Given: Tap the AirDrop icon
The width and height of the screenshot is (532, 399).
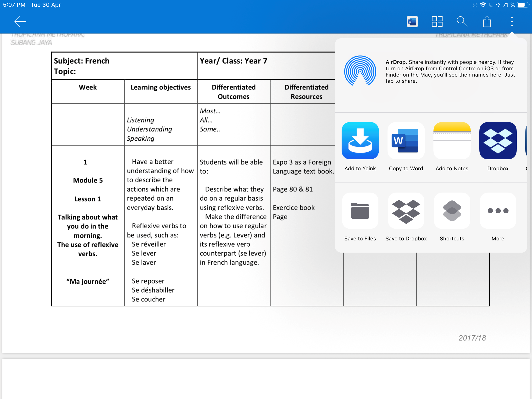Looking at the screenshot, I should click(x=360, y=71).
